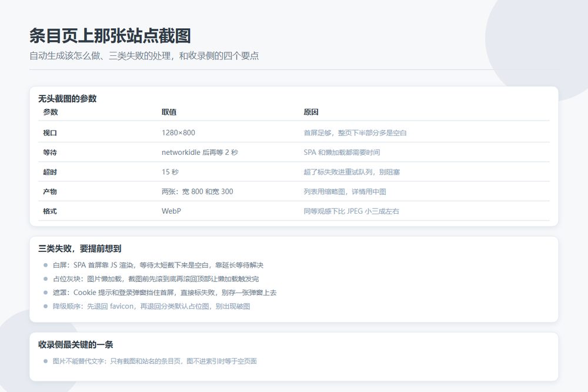
Task: Click the heading 无头截图的参数
Action: pyautogui.click(x=68, y=99)
